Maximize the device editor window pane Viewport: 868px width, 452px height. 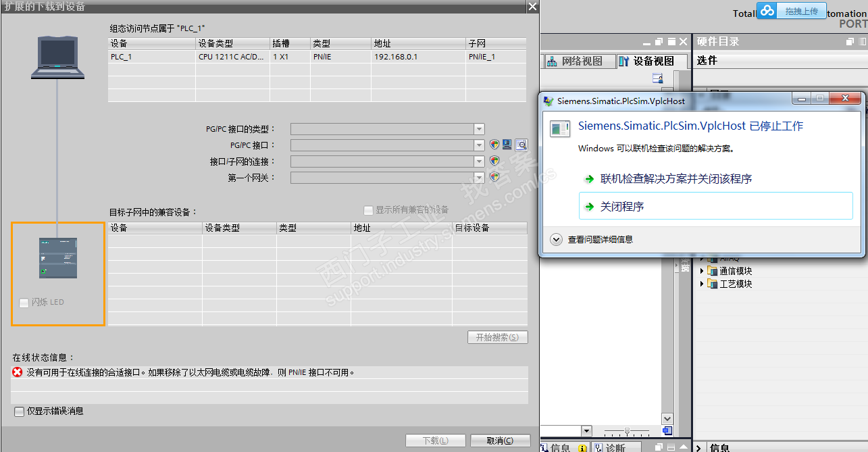[671, 42]
